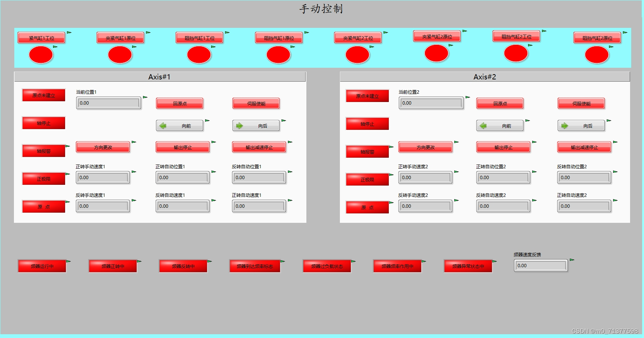Click the 轴报警 indicator in Axis#2
The width and height of the screenshot is (644, 338).
point(367,152)
